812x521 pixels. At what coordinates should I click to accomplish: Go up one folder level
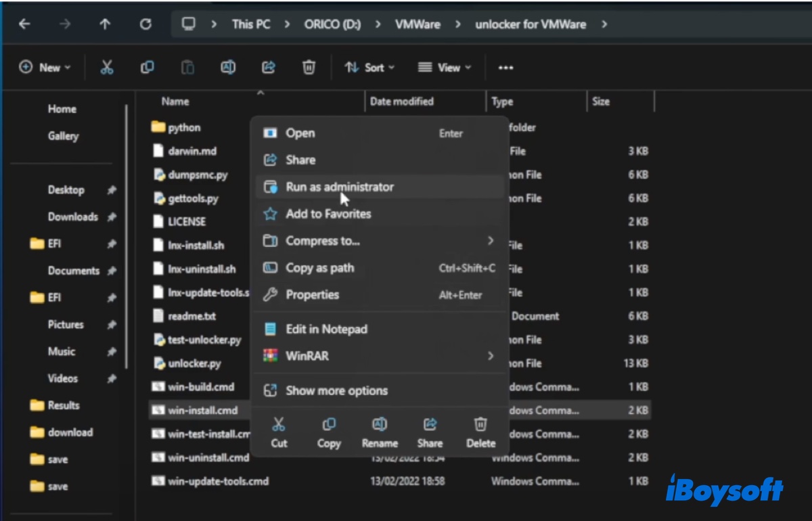[105, 24]
